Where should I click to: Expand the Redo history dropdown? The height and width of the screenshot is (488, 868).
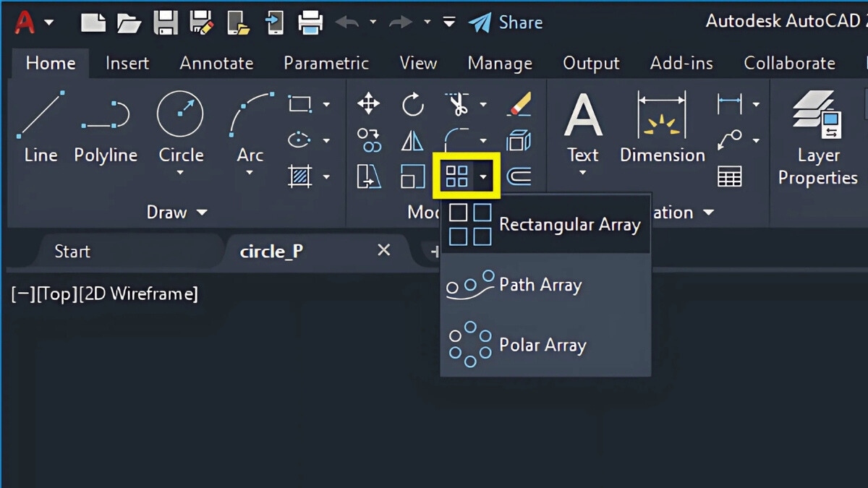click(x=427, y=22)
